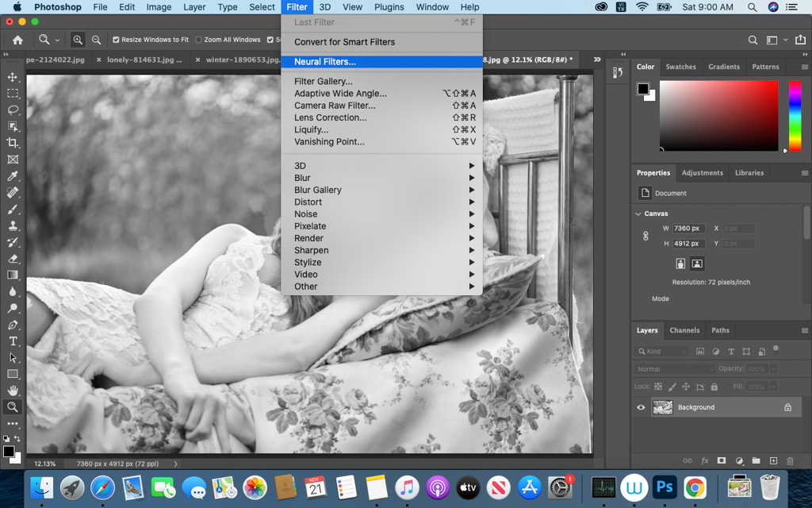This screenshot has height=508, width=812.
Task: Open Filter Gallery entry
Action: click(x=381, y=82)
